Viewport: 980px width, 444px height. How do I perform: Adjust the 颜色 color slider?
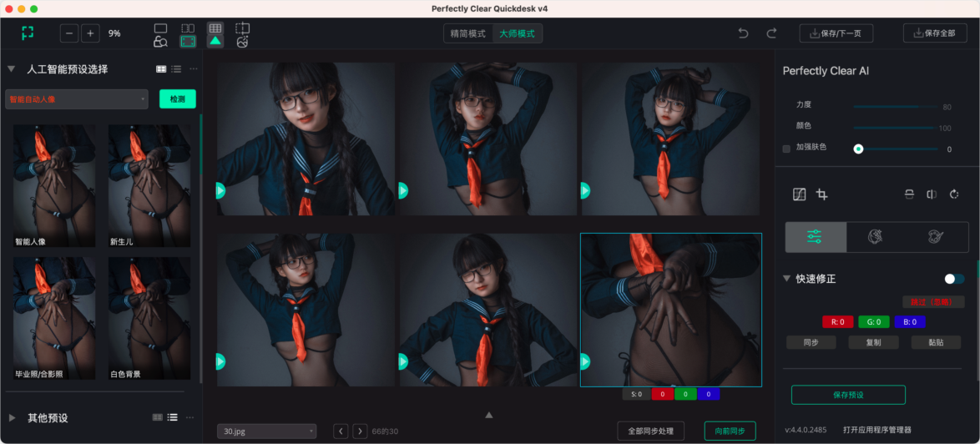point(896,128)
